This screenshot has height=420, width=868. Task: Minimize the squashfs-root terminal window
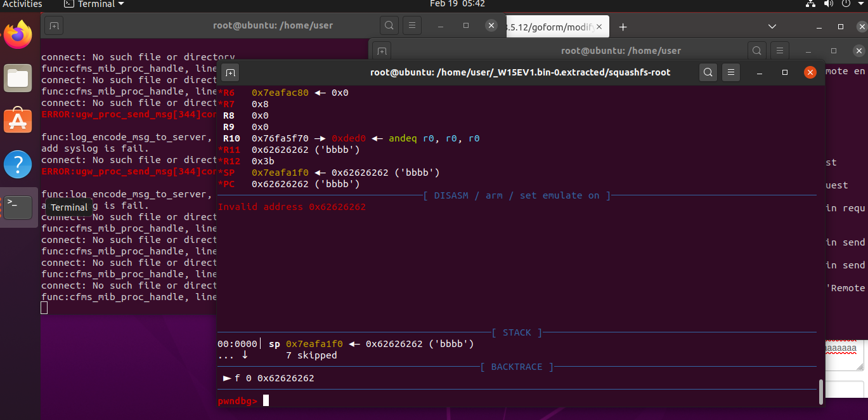[760, 72]
